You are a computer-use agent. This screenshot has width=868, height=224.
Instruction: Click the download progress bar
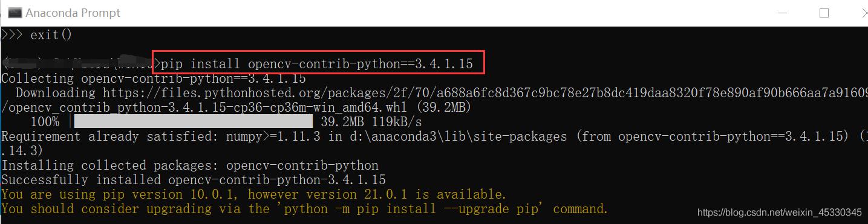(x=193, y=122)
